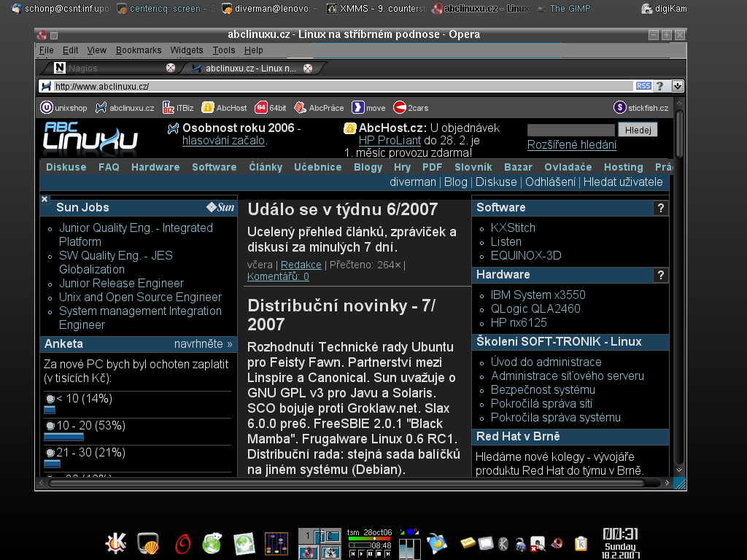
Task: Open the HP ProLiant link
Action: tap(390, 141)
